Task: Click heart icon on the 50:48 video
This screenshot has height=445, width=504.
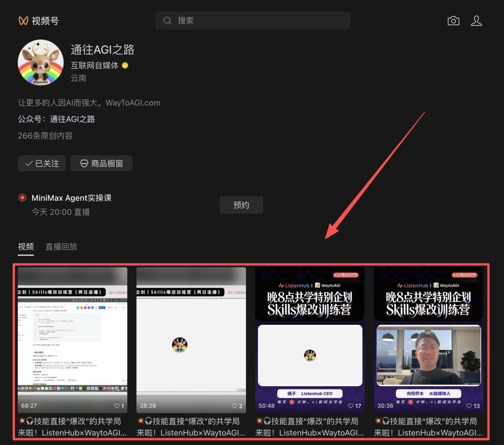Action: (351, 406)
